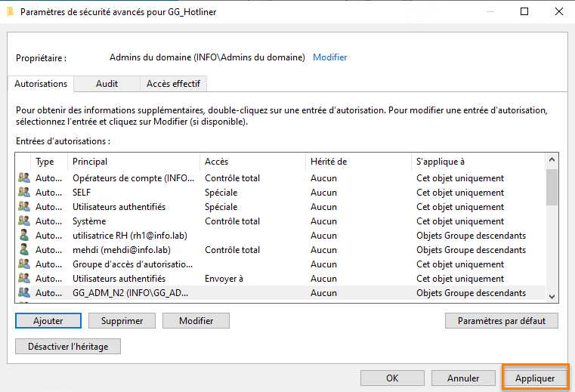Viewport: 575px width, 392px height.
Task: Click the Modifier link next to the owner
Action: (330, 57)
